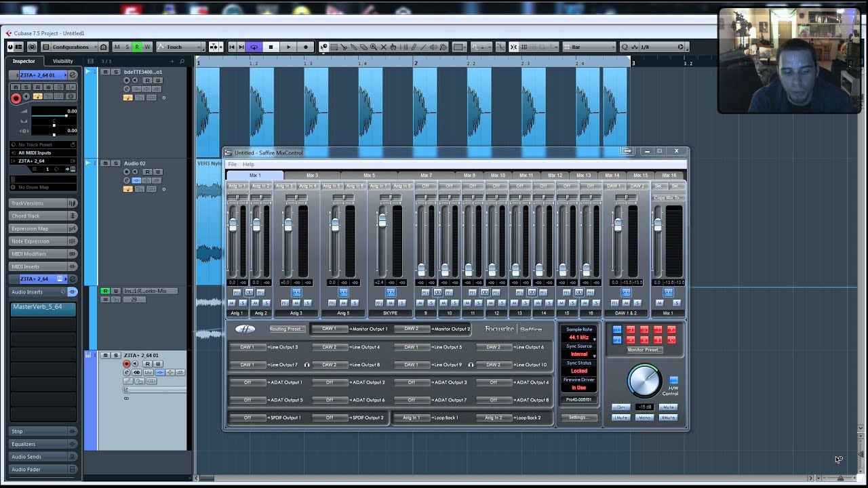Click the Dim monitor button
Image resolution: width=868 pixels, height=488 pixels.
[620, 407]
